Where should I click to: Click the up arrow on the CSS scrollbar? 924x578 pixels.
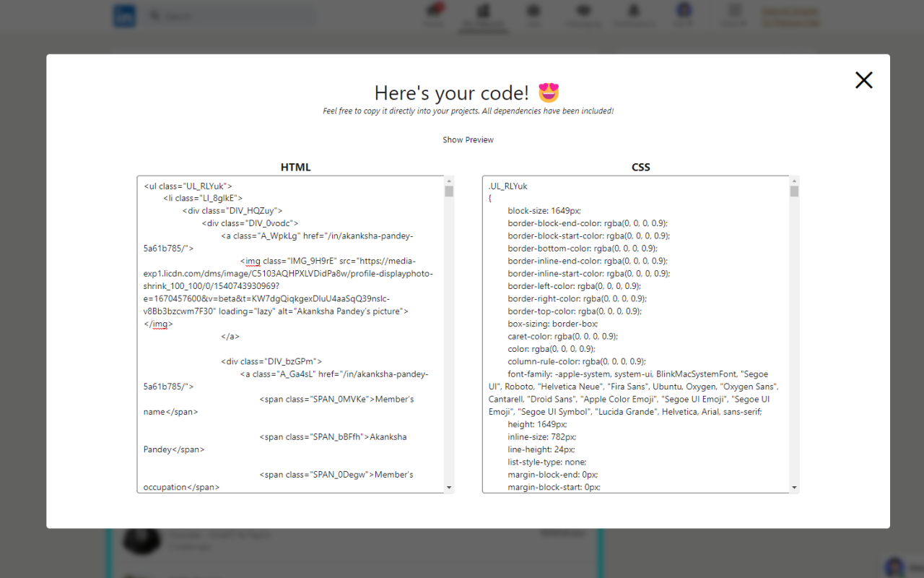(794, 180)
